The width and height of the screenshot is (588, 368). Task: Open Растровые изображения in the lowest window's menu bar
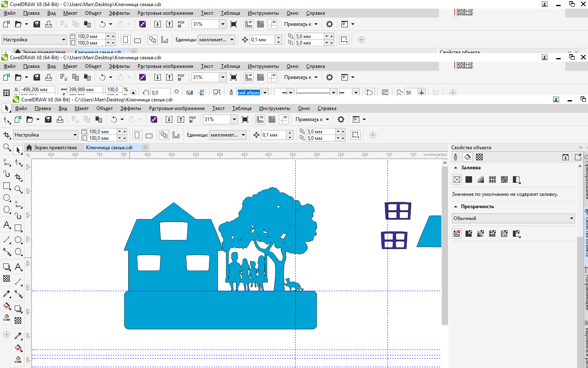[176, 108]
